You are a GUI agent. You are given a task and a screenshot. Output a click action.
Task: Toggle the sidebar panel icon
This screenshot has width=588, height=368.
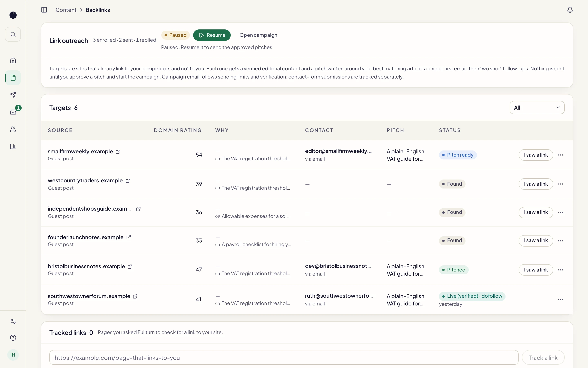pyautogui.click(x=44, y=10)
